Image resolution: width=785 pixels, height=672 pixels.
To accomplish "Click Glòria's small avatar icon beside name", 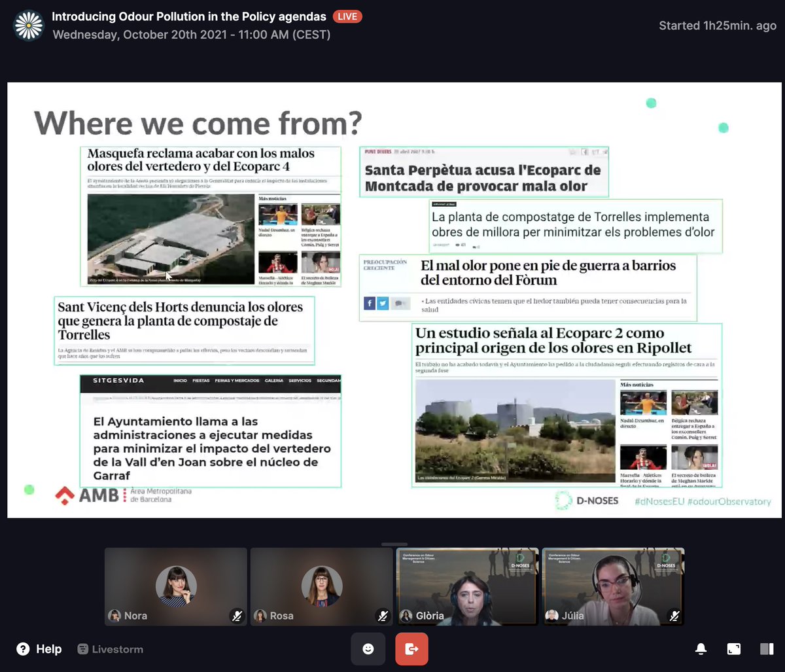I will 406,616.
